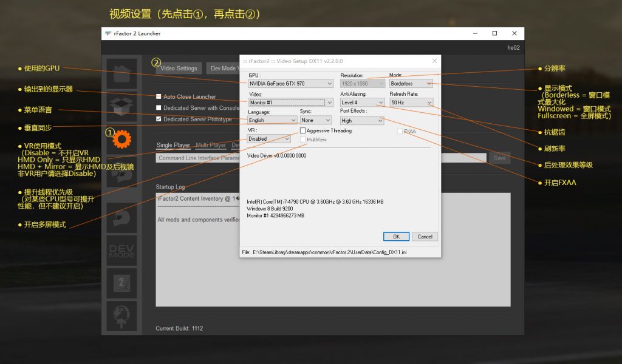Expand the Post Effects High dropdown
622x364 pixels.
click(362, 120)
